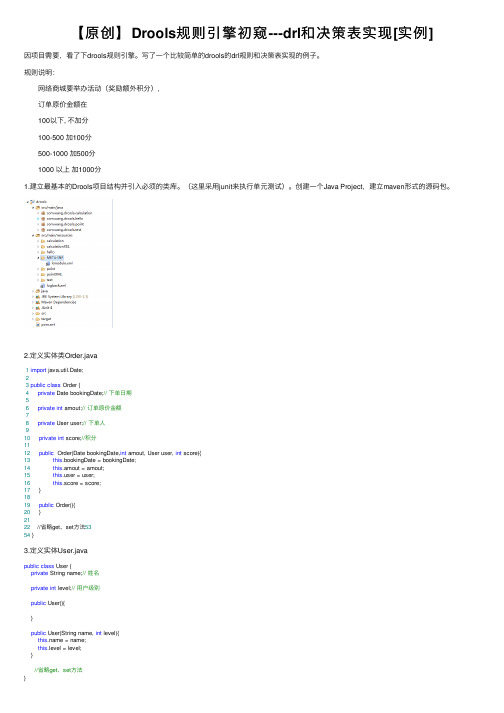Screen dimensions: 504x713
Task: Click code line 'public class User {'
Action: click(x=48, y=566)
